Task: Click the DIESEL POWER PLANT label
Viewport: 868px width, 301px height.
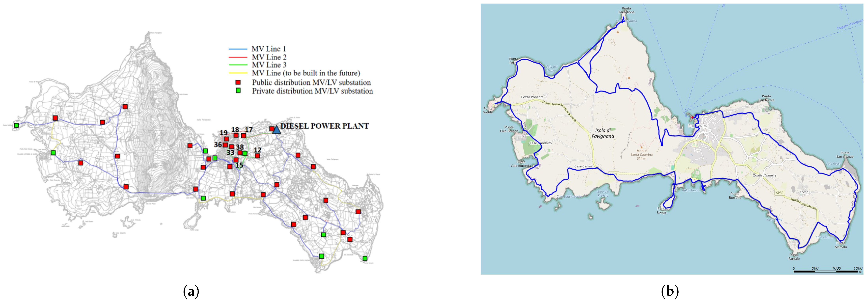Action: tap(324, 126)
